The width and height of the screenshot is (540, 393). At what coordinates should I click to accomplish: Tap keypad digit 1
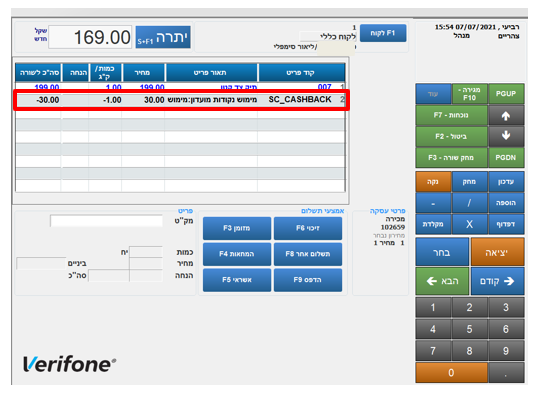click(x=433, y=307)
